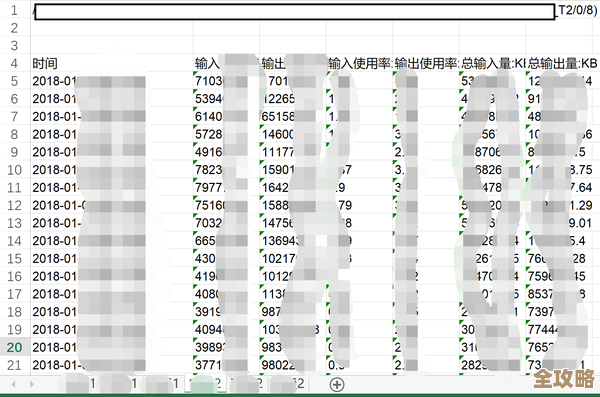
Task: Select the 2018-01 date cell in row 13
Action: point(112,223)
